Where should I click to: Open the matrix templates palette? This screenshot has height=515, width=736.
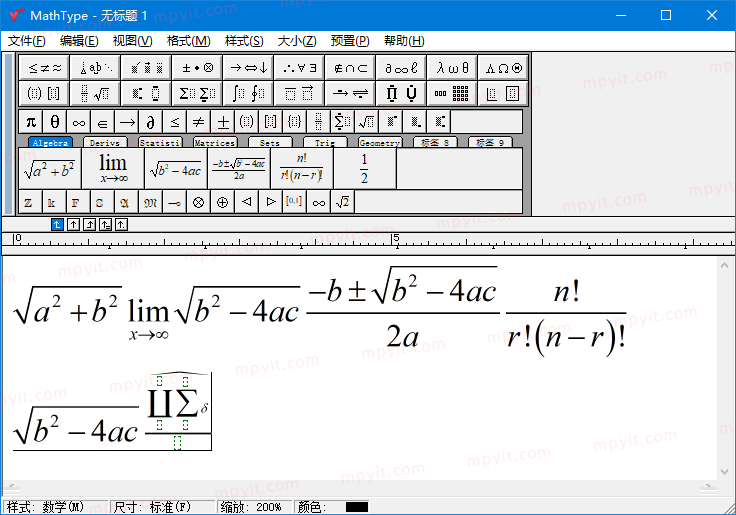coord(452,93)
